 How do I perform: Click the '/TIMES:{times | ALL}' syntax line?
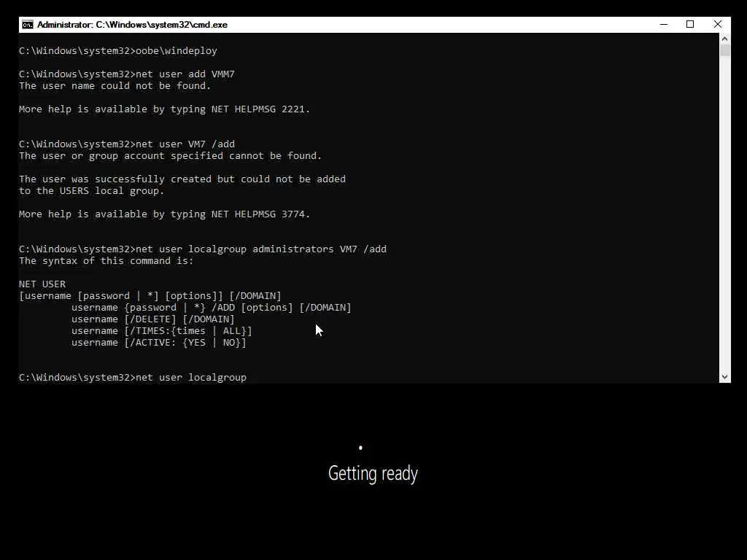coord(161,331)
